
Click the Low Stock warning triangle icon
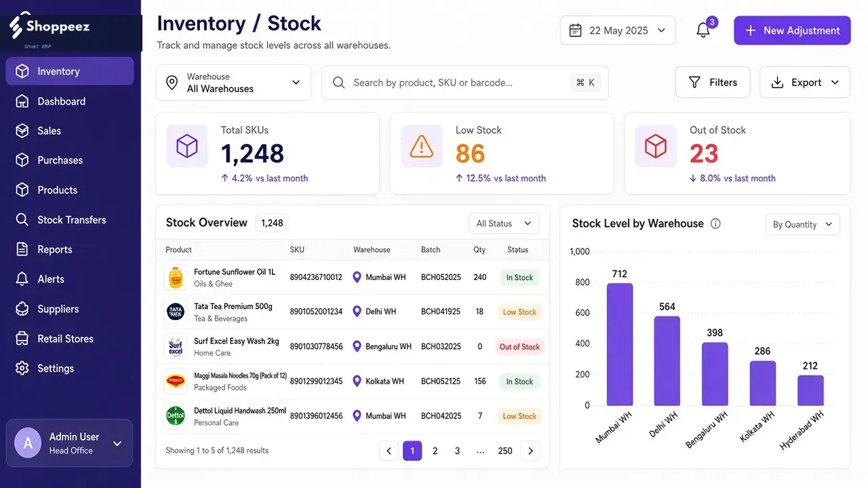[x=422, y=146]
